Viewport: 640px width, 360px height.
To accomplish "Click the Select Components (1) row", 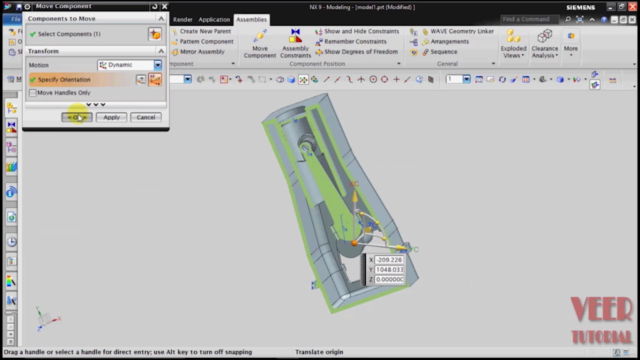I will pyautogui.click(x=96, y=34).
